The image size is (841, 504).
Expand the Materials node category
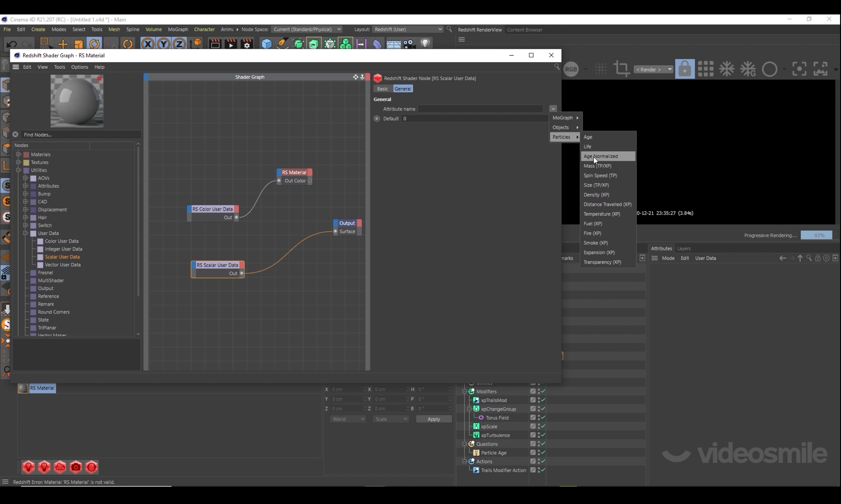(x=18, y=154)
